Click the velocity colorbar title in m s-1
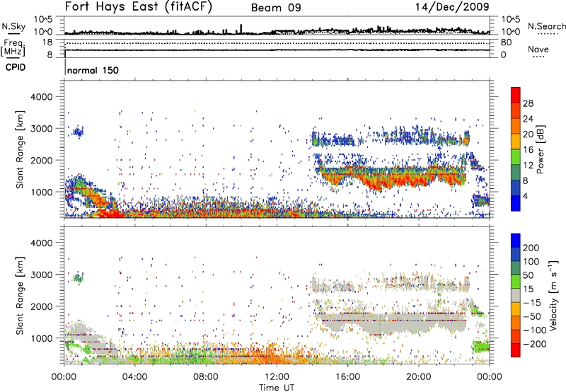Screen dimensions: 566x392 (x=553, y=295)
